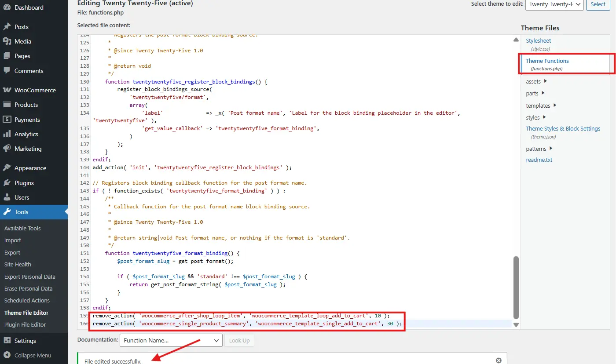Open the Function Name documentation dropdown
This screenshot has height=364, width=616.
click(x=171, y=340)
